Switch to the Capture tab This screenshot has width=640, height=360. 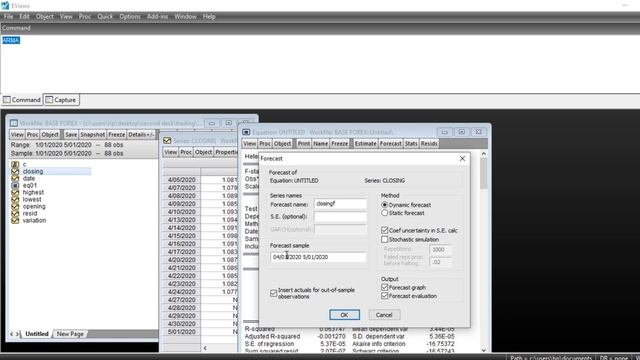pos(61,100)
